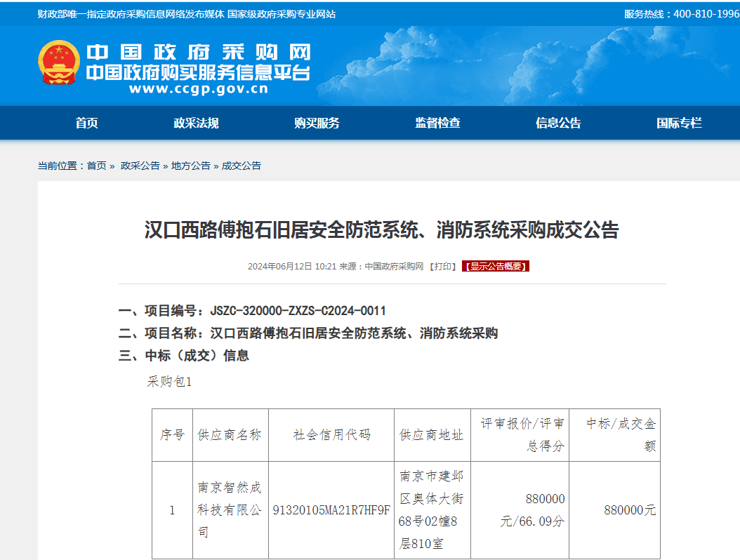Click the www.ccgp.gov.cn website address

(x=198, y=90)
